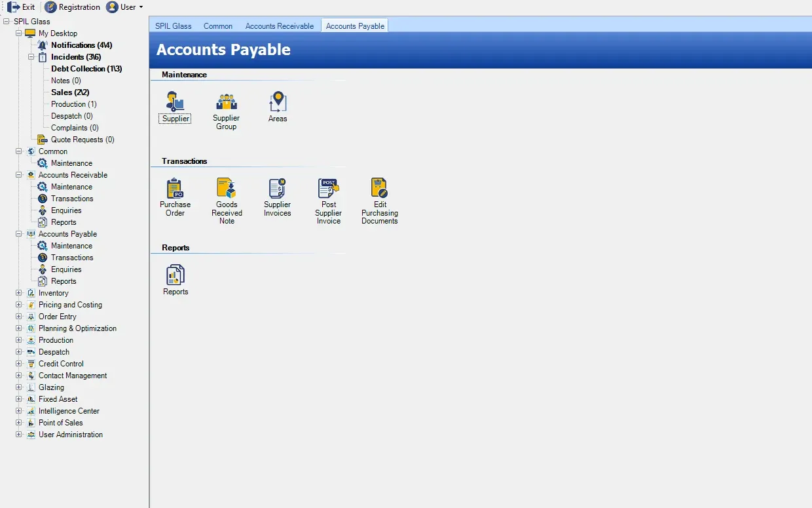Expand the Inventory tree node
The height and width of the screenshot is (508, 812).
pyautogui.click(x=19, y=293)
